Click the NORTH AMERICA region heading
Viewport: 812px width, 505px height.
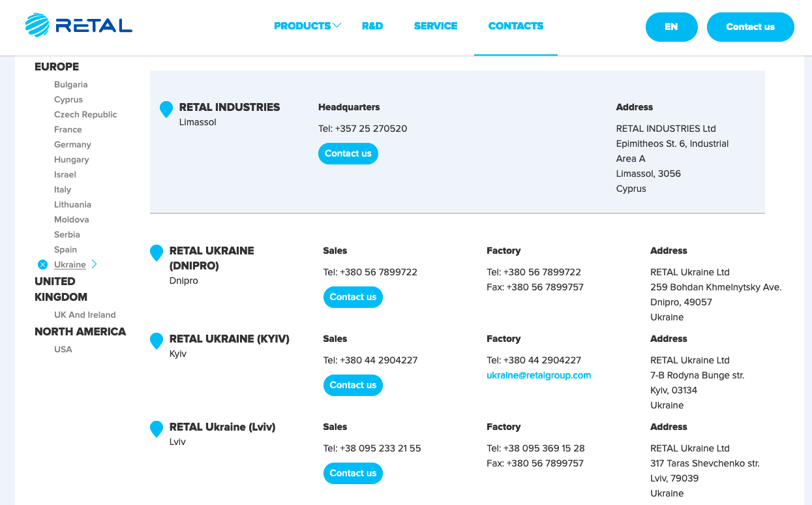click(x=80, y=331)
